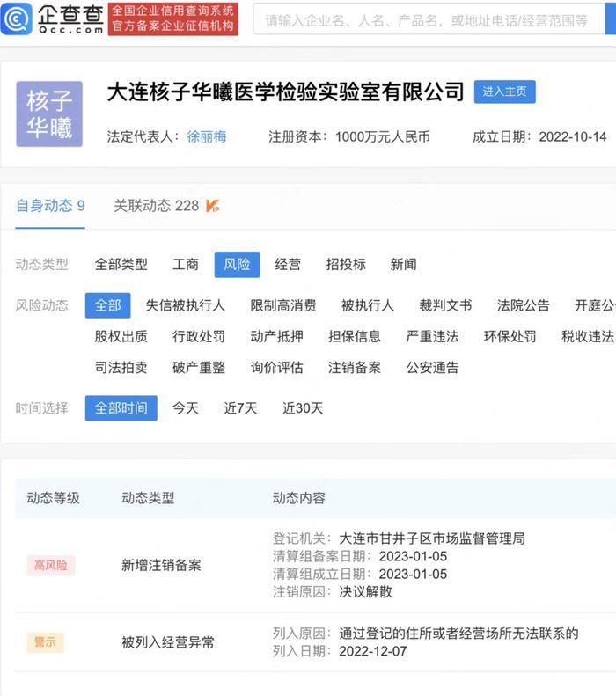
Task: Click the 警示 level tag
Action: tap(45, 642)
